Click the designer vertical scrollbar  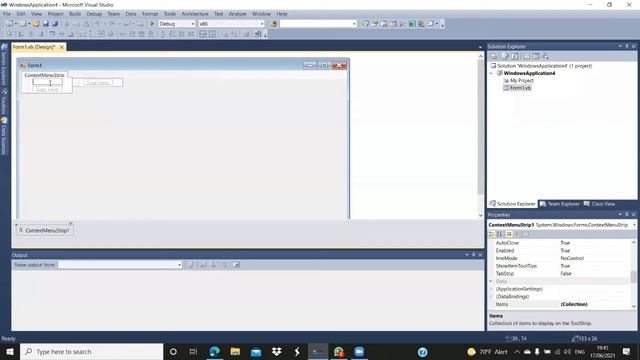[481, 136]
